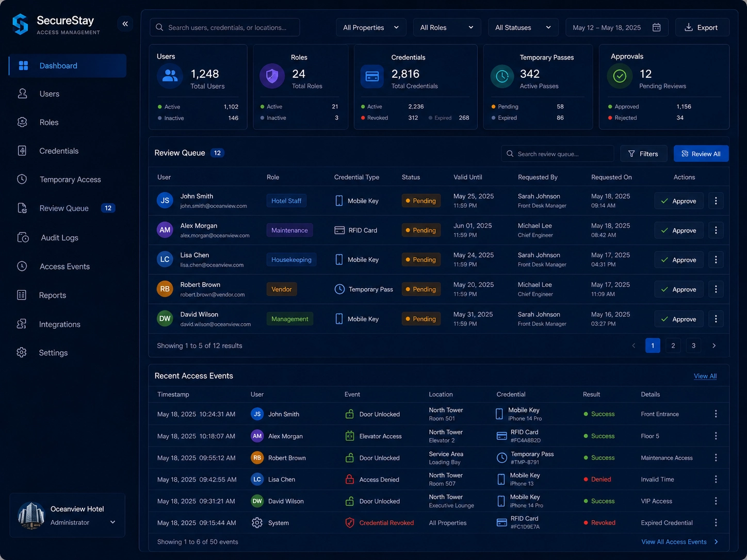The image size is (747, 560).
Task: Focus the Search review queue field
Action: (x=558, y=154)
